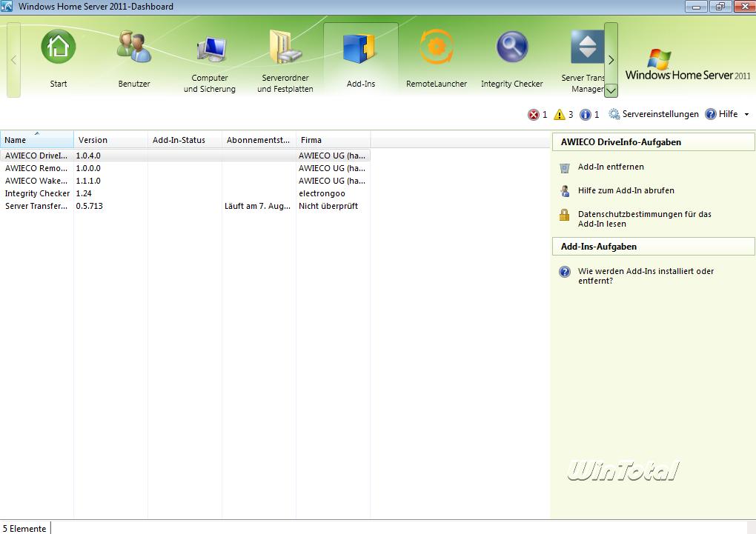The width and height of the screenshot is (756, 534).
Task: Select the Add-Ins tab icon
Action: (x=359, y=48)
